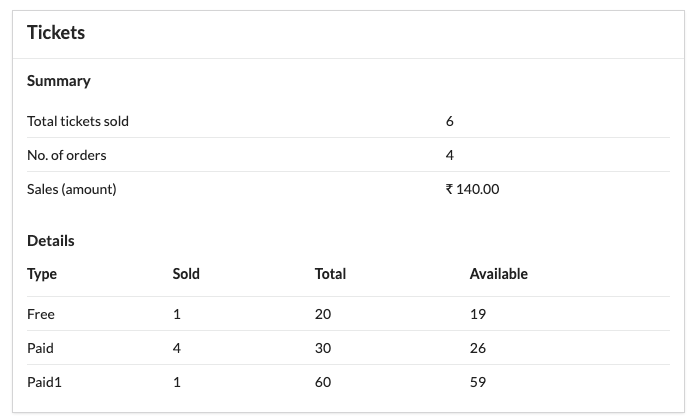The image size is (697, 419).
Task: Click the Type column header
Action: click(42, 274)
